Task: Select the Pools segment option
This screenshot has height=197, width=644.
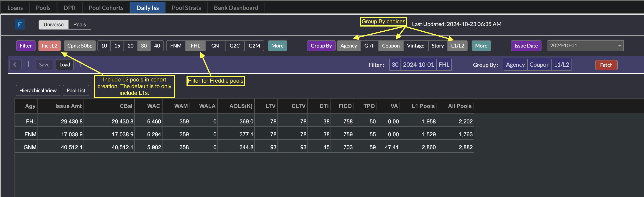Action: [79, 24]
